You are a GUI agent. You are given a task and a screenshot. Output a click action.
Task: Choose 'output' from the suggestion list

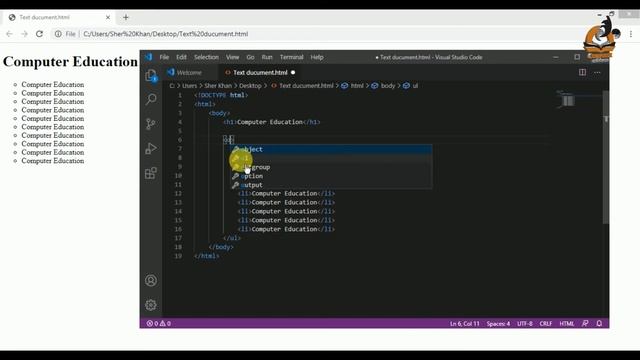(x=331, y=185)
